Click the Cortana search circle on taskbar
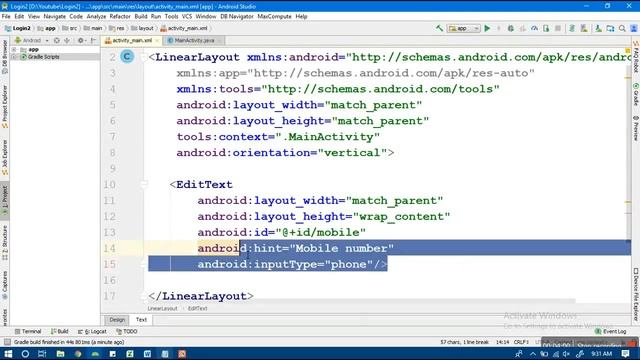The image size is (640, 360). [x=25, y=354]
